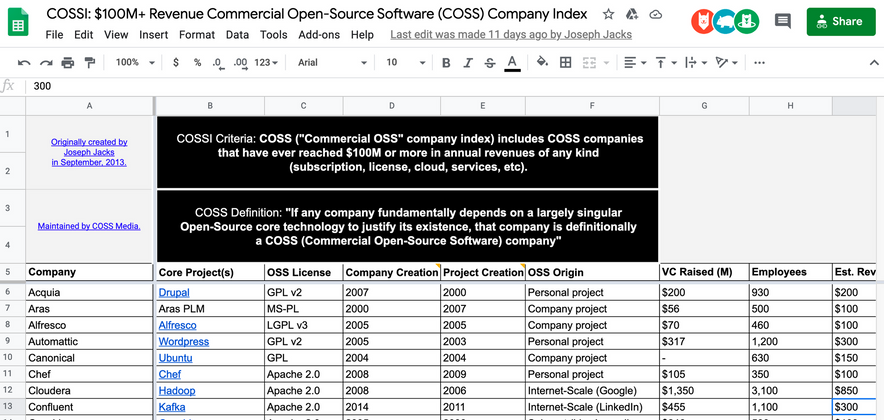Open text color picker underlined A
This screenshot has height=420, width=884.
coord(512,63)
